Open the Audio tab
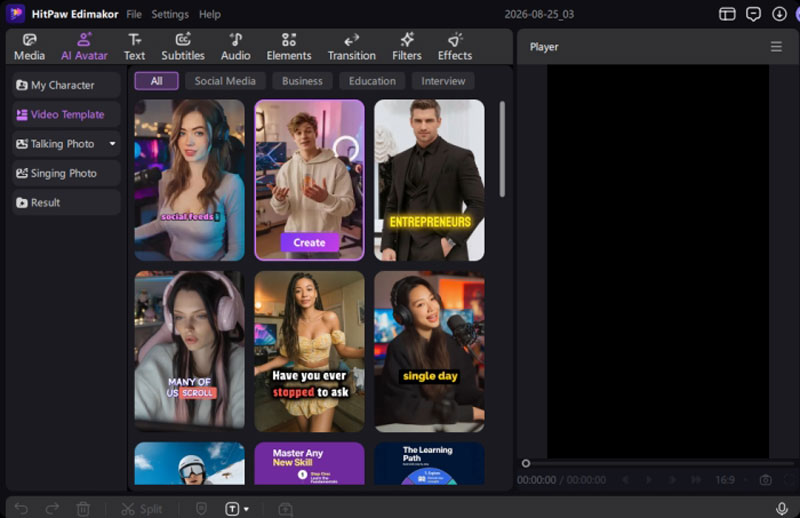 [235, 46]
